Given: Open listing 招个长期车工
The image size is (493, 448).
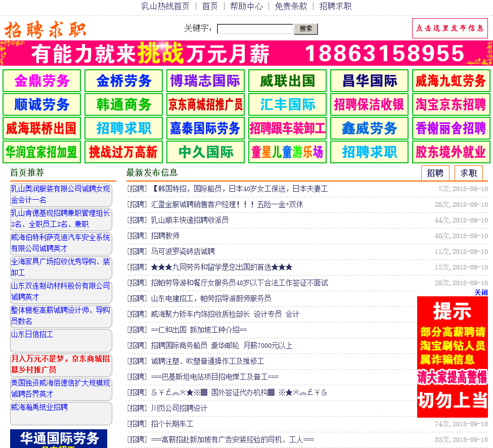Looking at the screenshot, I should point(172,424).
